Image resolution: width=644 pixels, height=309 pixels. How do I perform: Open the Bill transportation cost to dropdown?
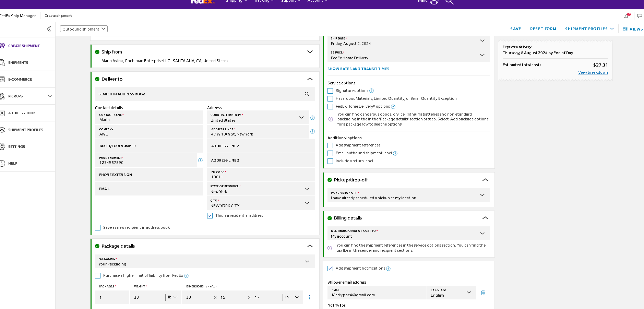[x=408, y=233]
